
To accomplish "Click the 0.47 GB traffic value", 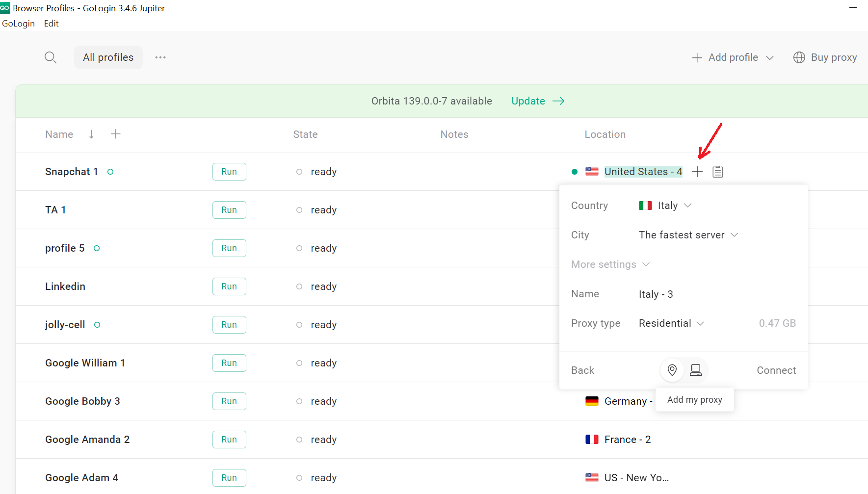I will click(777, 323).
